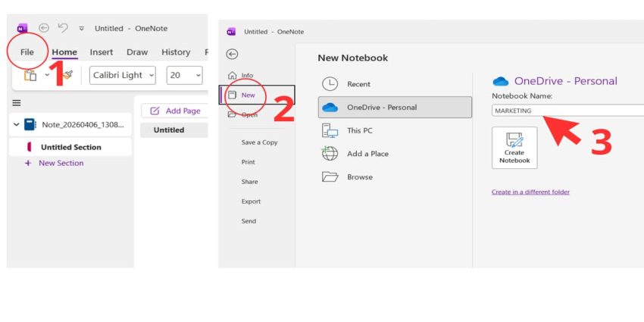644x322 pixels.
Task: Select the Untitled Section item
Action: (70, 147)
